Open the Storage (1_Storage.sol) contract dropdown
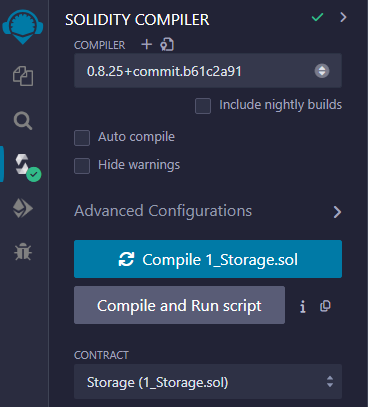368x407 pixels. click(208, 382)
